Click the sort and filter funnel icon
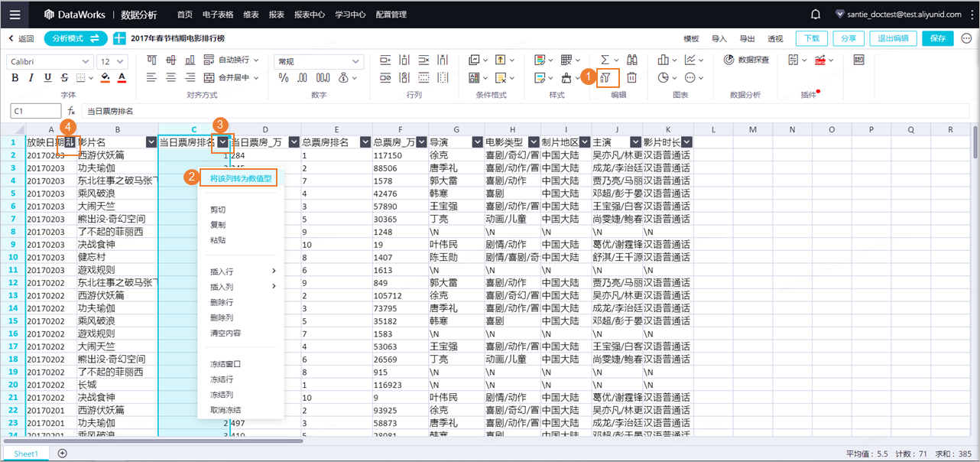This screenshot has height=462, width=980. coord(607,77)
